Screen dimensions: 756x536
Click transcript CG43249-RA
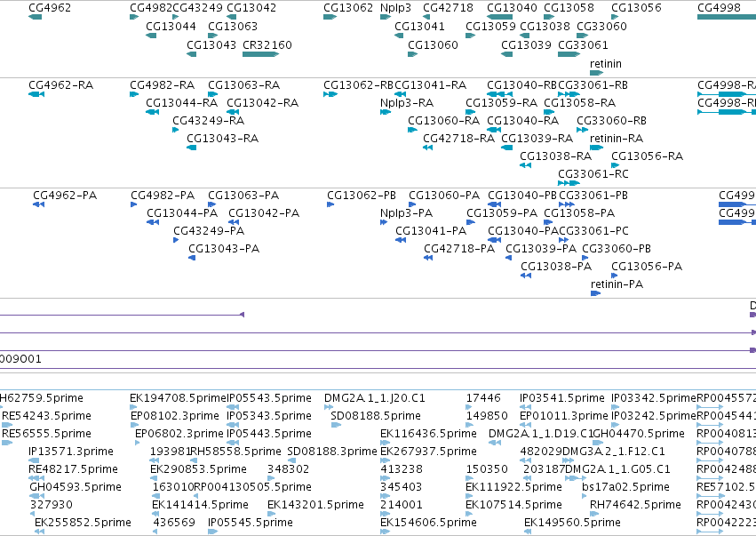(208, 120)
